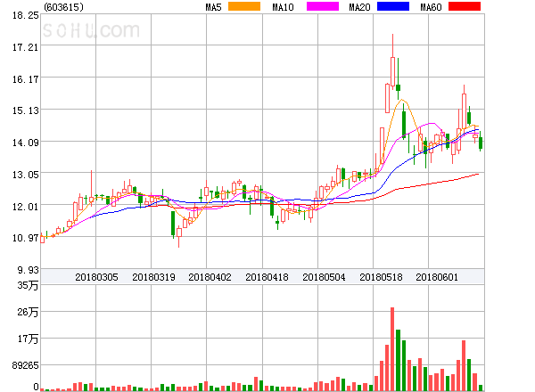Click the 13.05 price axis label
Screen dimensions: 535x392
pyautogui.click(x=26, y=175)
